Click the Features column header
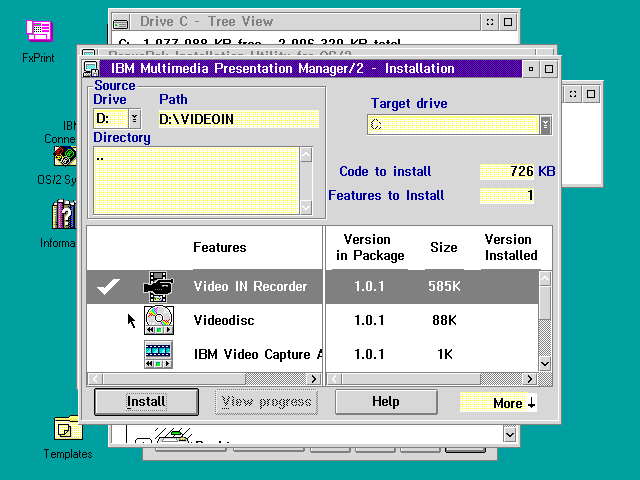Screen dimensions: 640x480 click(x=220, y=247)
